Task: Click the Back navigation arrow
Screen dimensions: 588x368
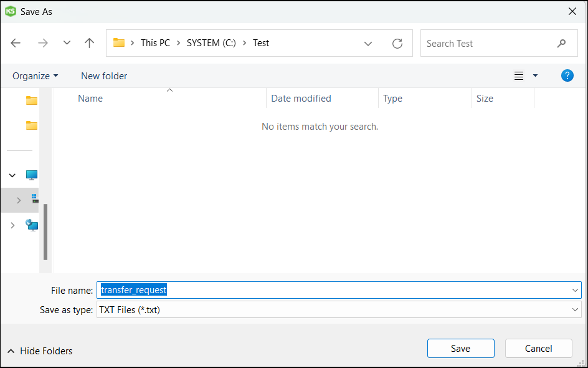Action: pyautogui.click(x=16, y=43)
